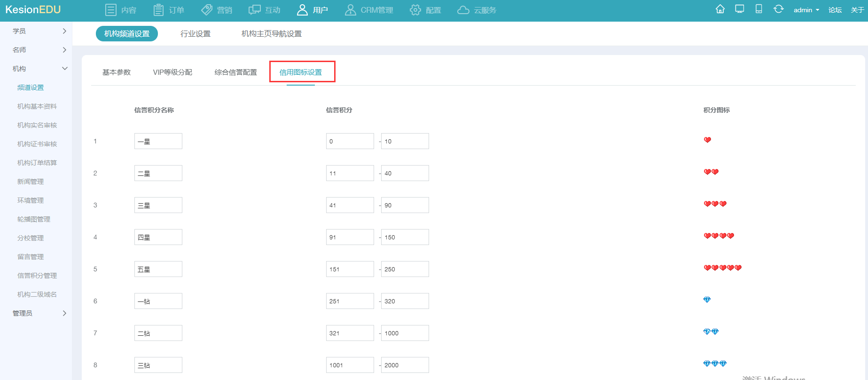868x380 pixels.
Task: Open 机构实名审核 in the sidebar
Action: pos(37,125)
